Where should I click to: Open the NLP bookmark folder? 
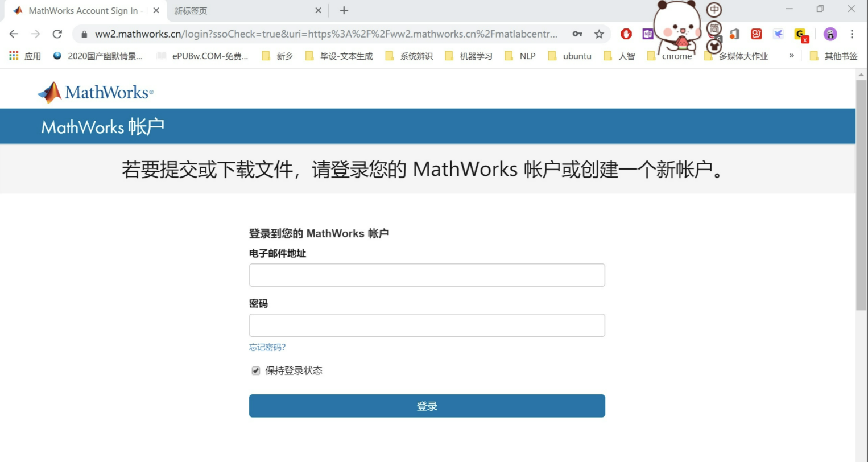click(520, 56)
